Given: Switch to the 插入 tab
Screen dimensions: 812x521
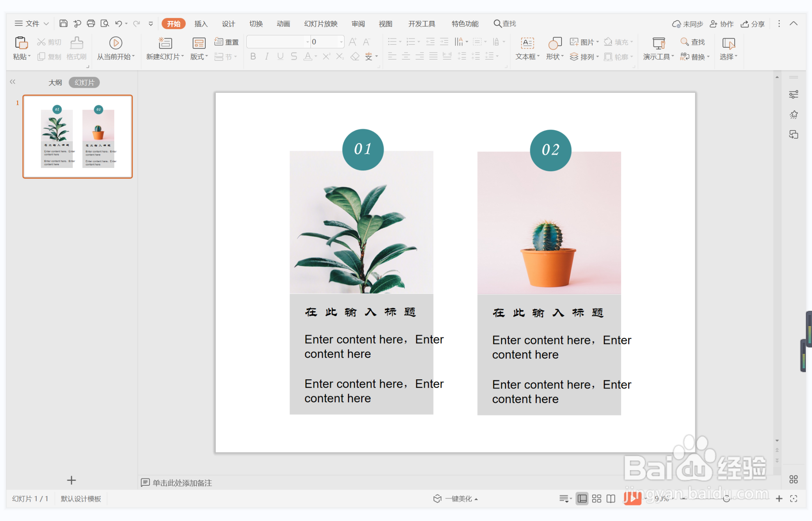Looking at the screenshot, I should coord(201,24).
